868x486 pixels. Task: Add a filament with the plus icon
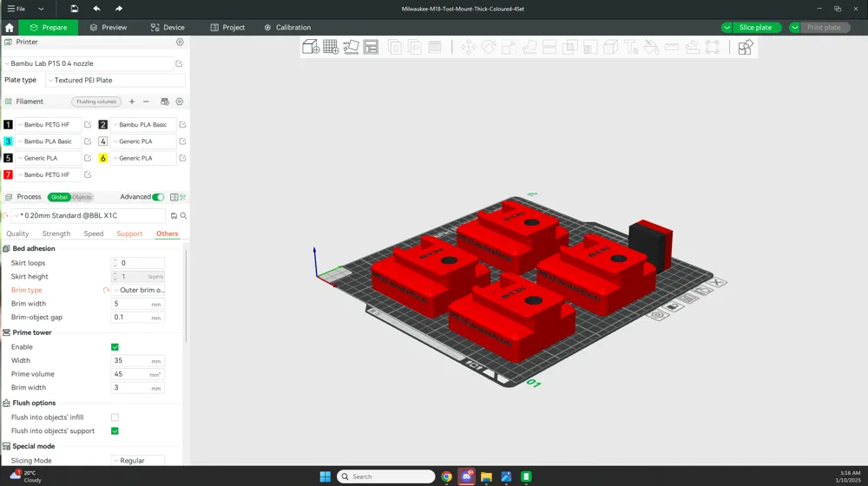click(132, 102)
